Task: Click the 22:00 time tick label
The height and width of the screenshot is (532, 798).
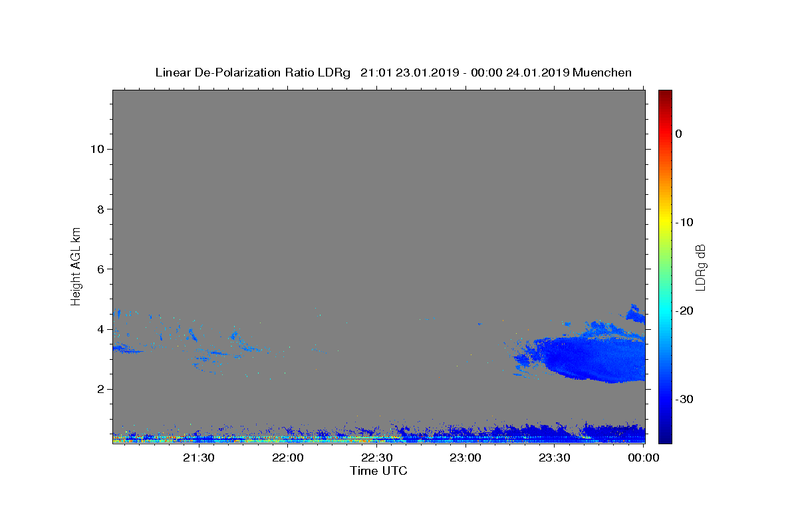Action: point(287,458)
